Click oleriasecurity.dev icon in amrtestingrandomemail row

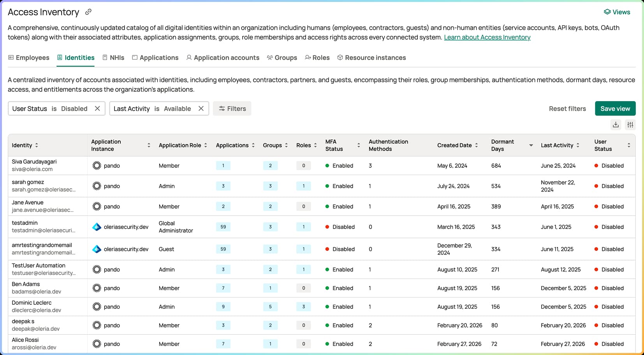[97, 249]
